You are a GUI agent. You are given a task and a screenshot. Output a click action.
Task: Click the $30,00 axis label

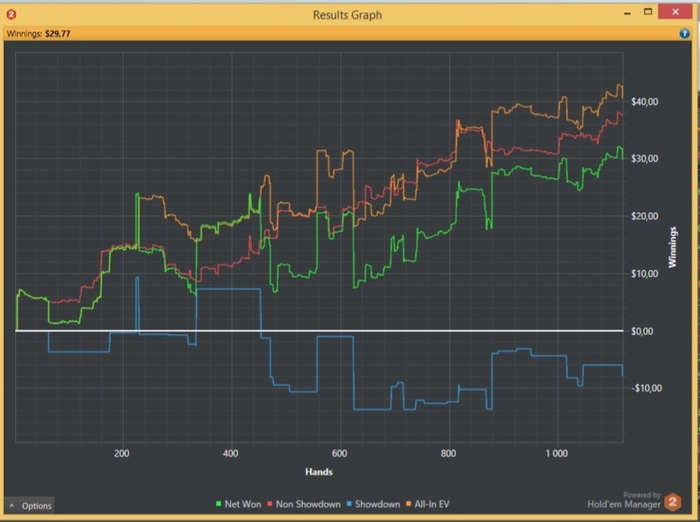click(644, 159)
